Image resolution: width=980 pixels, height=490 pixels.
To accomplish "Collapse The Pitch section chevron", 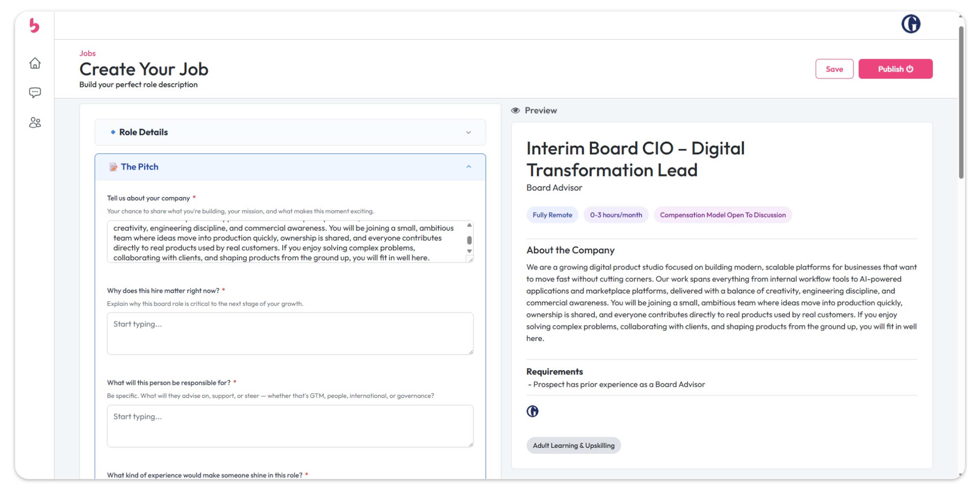I will [x=468, y=167].
